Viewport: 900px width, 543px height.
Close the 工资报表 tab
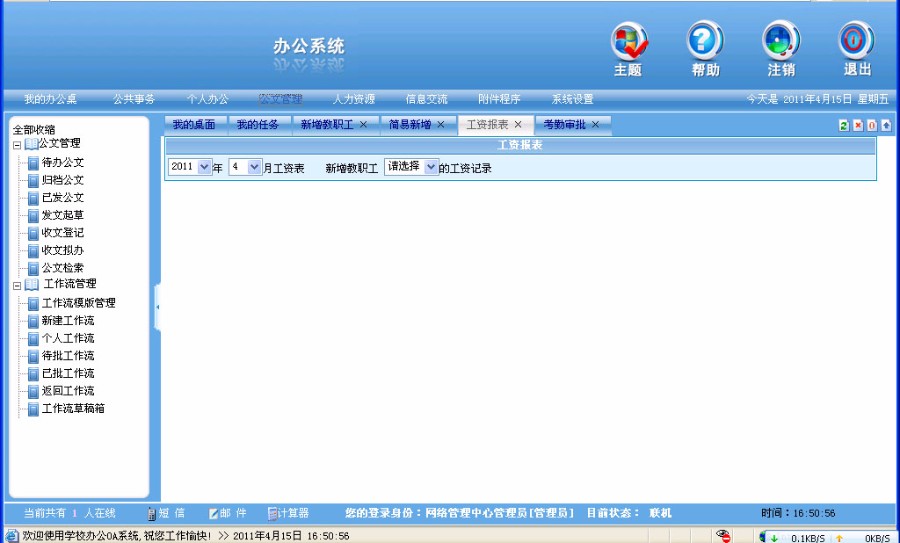pos(518,125)
